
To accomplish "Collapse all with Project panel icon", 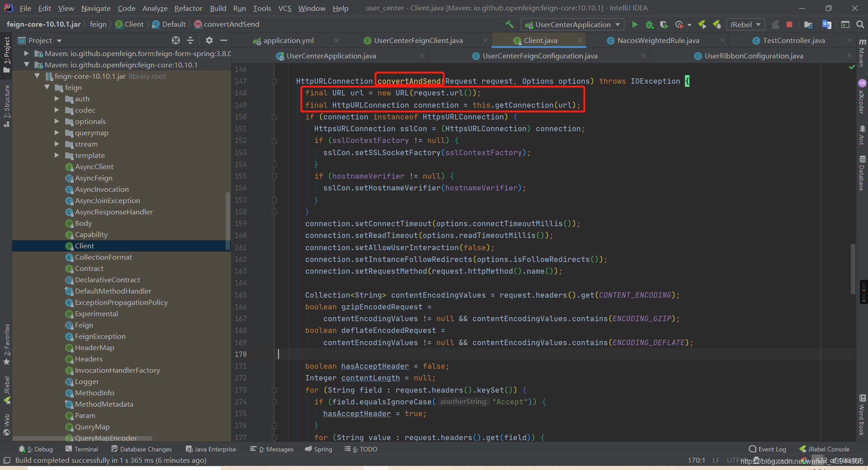I will pos(190,40).
